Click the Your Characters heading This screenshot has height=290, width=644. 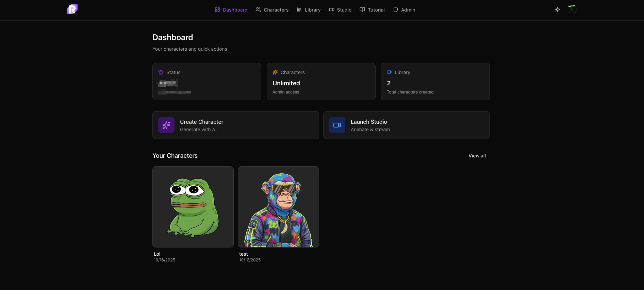(x=175, y=156)
